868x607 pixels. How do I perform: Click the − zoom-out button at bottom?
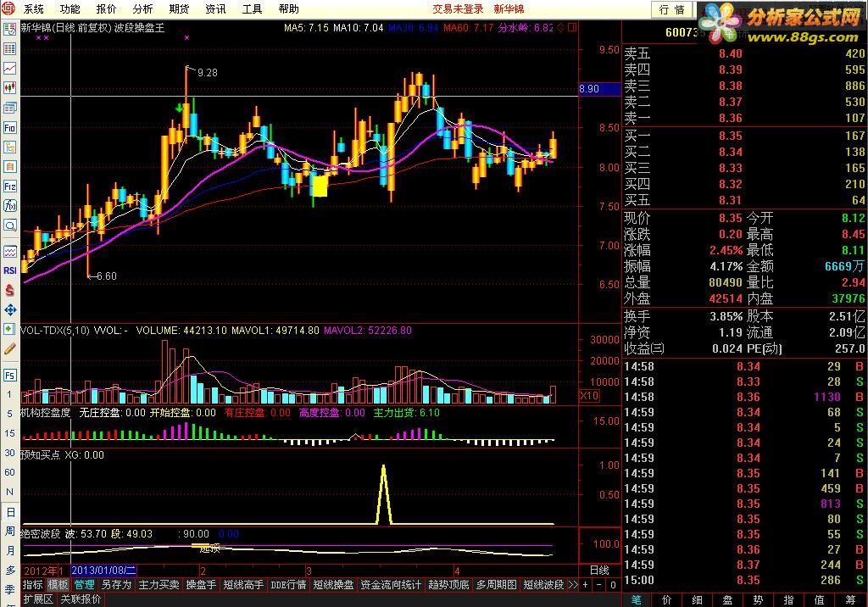coord(599,585)
